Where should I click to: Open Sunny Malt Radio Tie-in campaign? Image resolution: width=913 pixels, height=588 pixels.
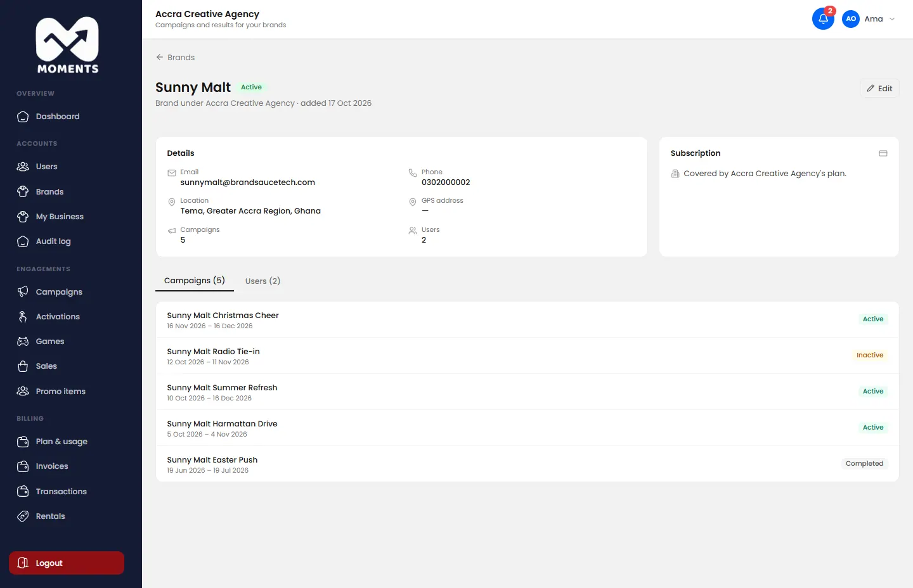coord(528,355)
